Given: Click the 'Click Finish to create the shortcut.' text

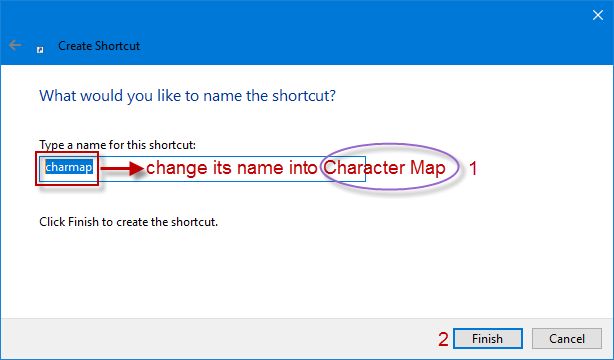Looking at the screenshot, I should click(128, 222).
